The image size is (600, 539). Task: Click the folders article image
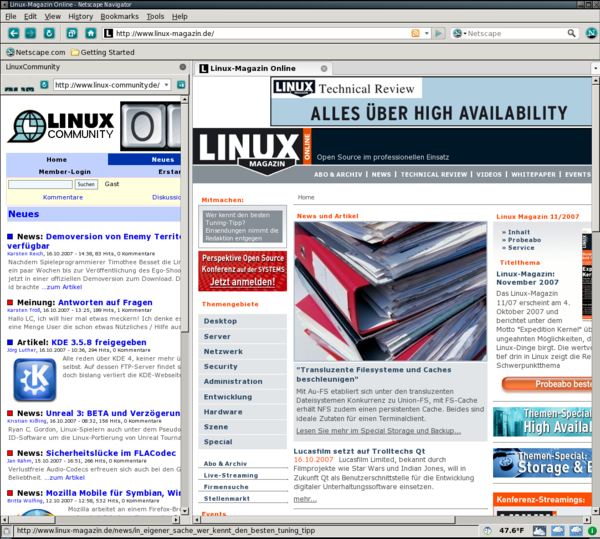(391, 291)
